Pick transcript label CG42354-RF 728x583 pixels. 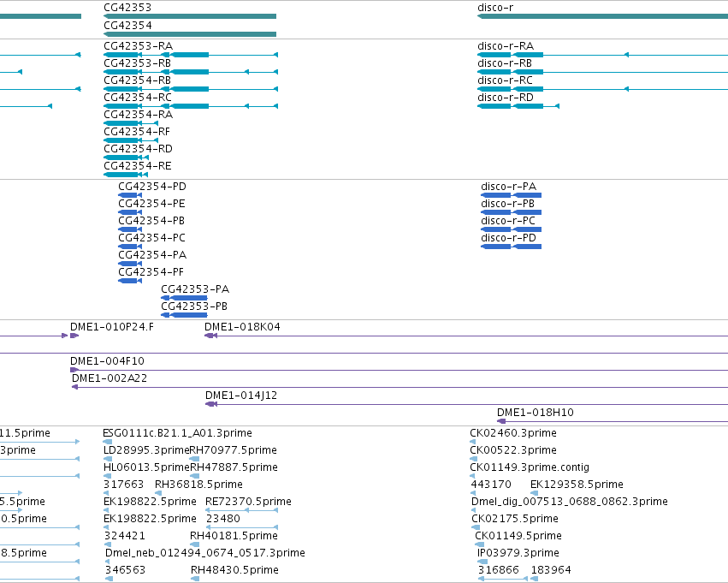pyautogui.click(x=137, y=132)
